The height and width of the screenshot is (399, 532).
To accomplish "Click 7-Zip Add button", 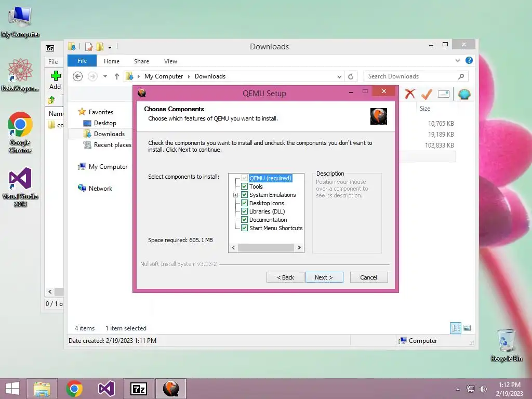I will click(55, 81).
